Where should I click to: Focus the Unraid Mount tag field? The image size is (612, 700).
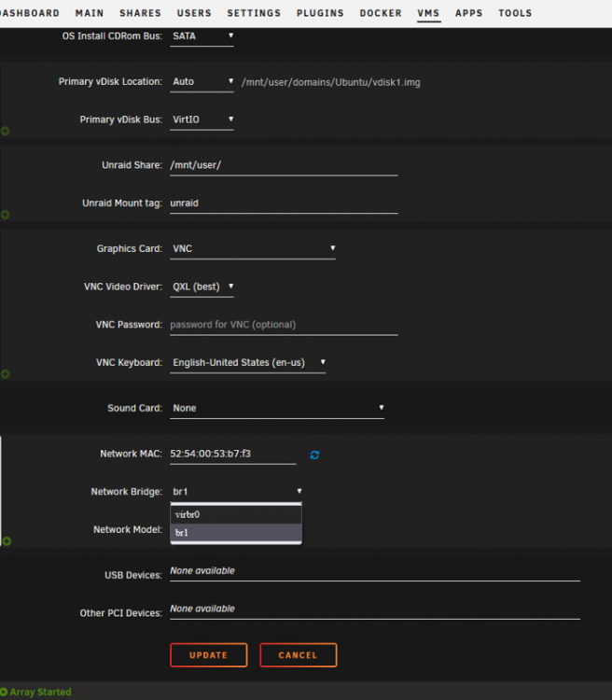tap(284, 203)
